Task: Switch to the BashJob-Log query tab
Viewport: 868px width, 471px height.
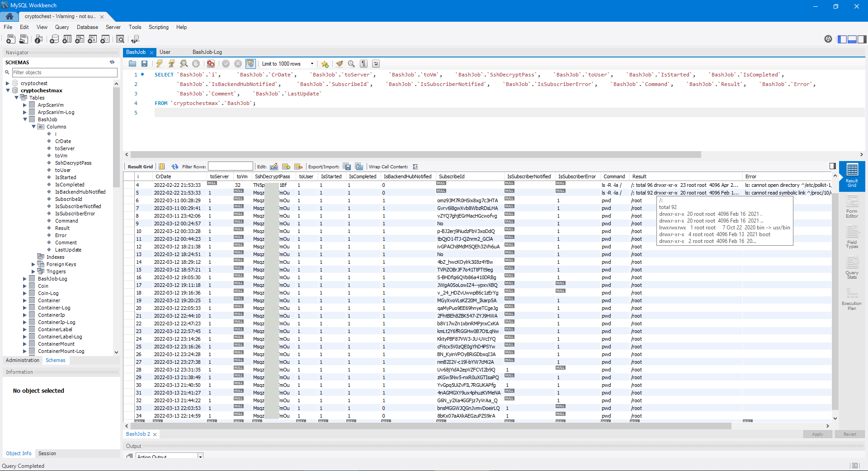Action: click(207, 52)
